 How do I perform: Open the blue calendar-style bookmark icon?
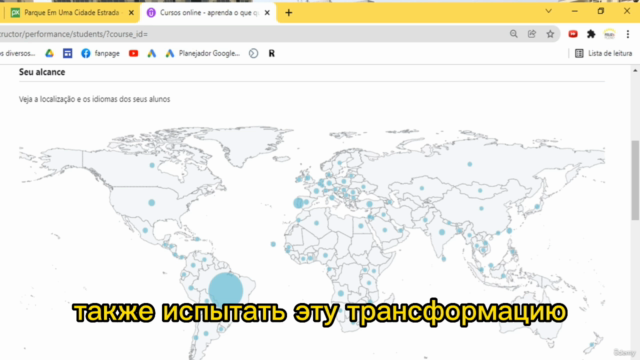point(67,53)
